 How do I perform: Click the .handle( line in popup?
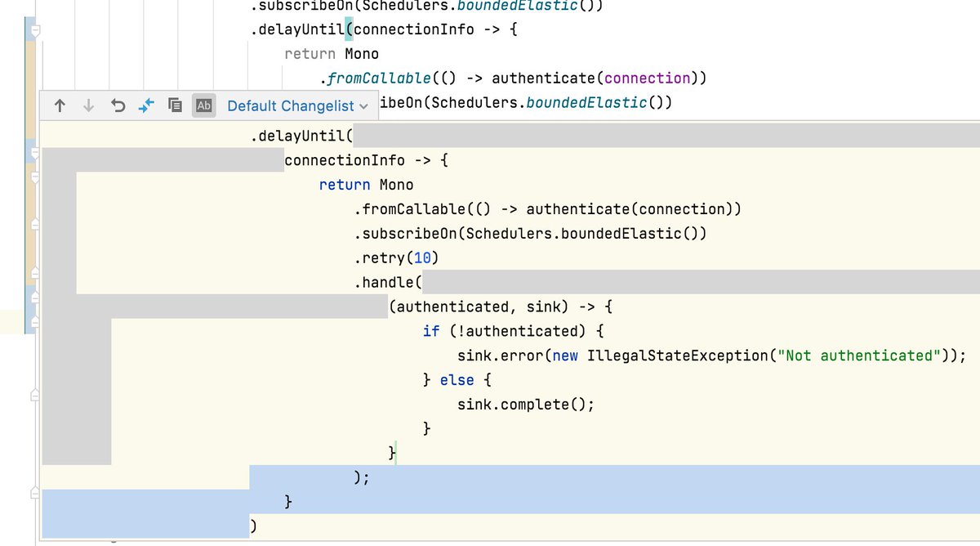click(x=387, y=283)
